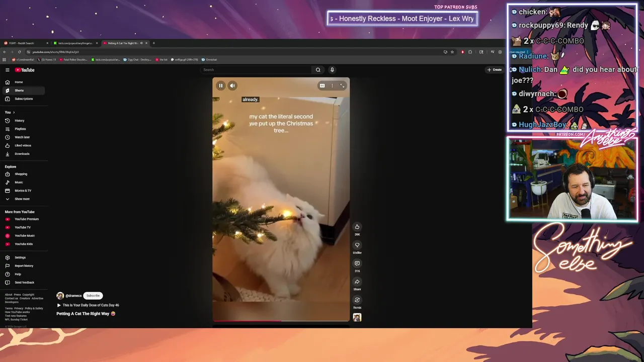
Task: Open 'This Is Your Daily Dose of Cats Day 46'
Action: pyautogui.click(x=88, y=305)
